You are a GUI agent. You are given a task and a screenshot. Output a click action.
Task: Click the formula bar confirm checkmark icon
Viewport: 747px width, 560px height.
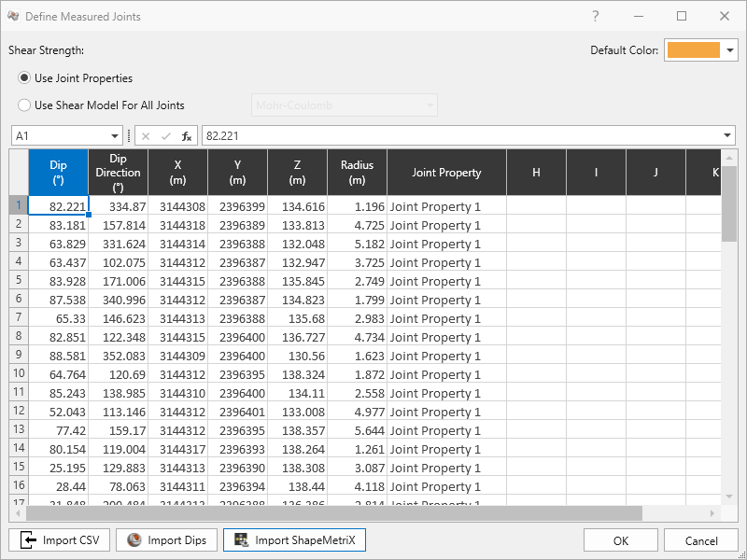[166, 136]
